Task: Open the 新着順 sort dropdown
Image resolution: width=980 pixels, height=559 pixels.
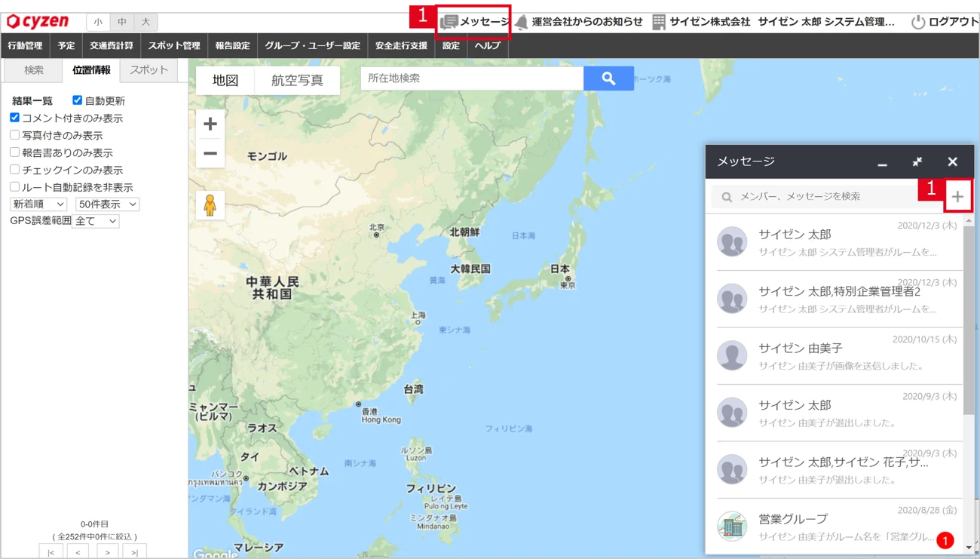Action: coord(38,204)
